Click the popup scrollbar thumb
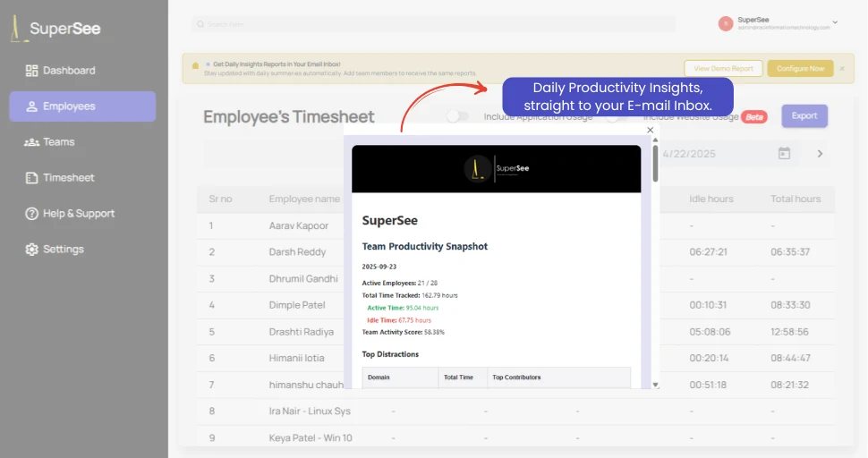The height and width of the screenshot is (458, 868). (655, 164)
